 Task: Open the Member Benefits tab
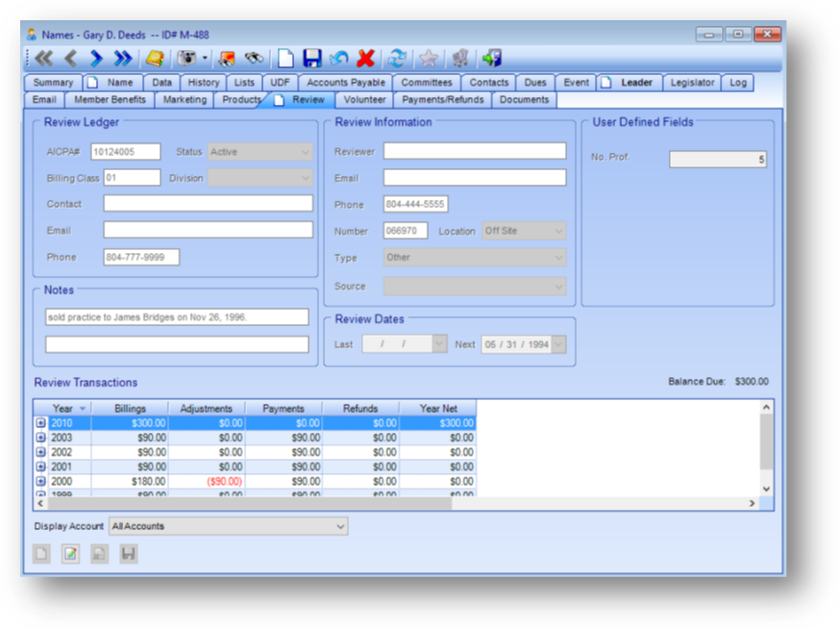(x=110, y=100)
